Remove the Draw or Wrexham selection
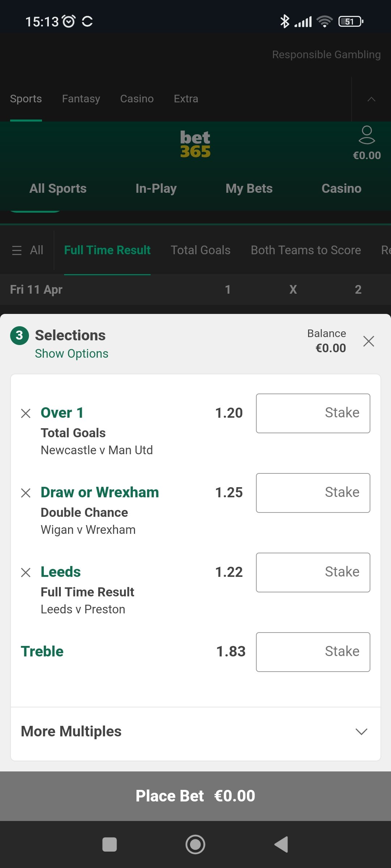Screen dimensions: 391x868 click(26, 493)
